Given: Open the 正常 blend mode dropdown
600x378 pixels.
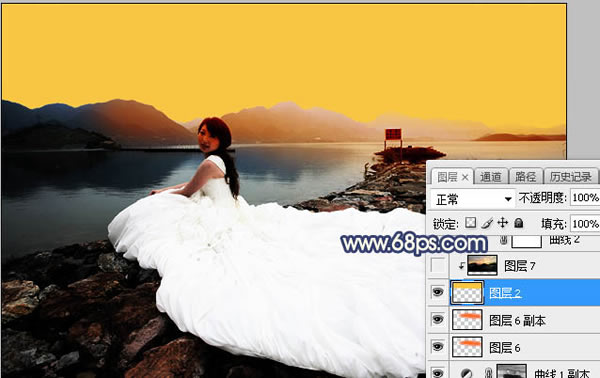Looking at the screenshot, I should (x=472, y=199).
